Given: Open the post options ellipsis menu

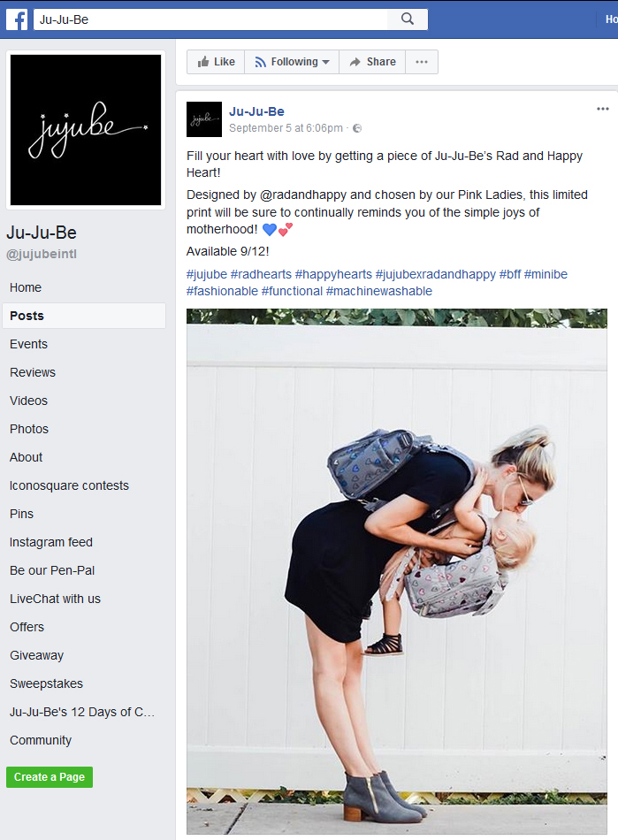Looking at the screenshot, I should click(x=602, y=109).
